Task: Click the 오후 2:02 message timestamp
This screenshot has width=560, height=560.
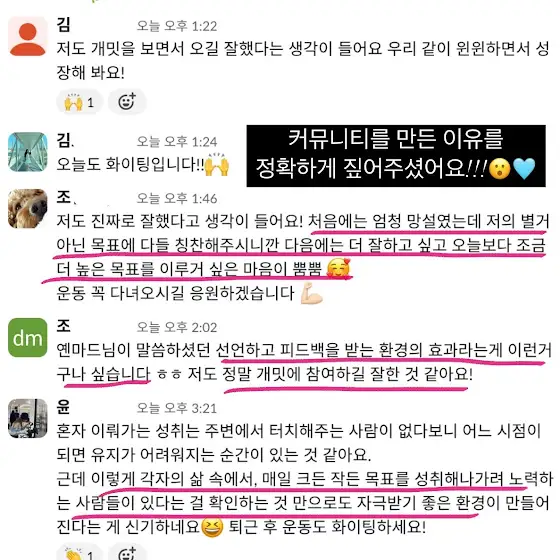Action: tap(177, 328)
